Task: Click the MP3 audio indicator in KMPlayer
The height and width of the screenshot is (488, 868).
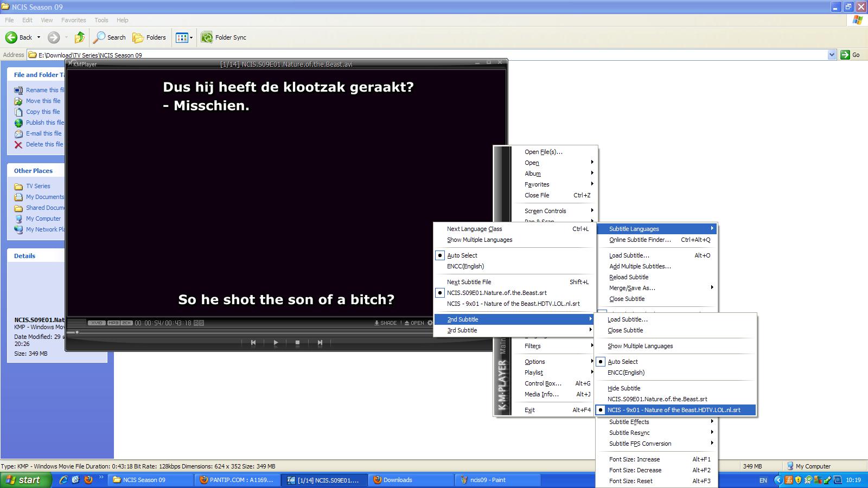Action: coord(113,323)
